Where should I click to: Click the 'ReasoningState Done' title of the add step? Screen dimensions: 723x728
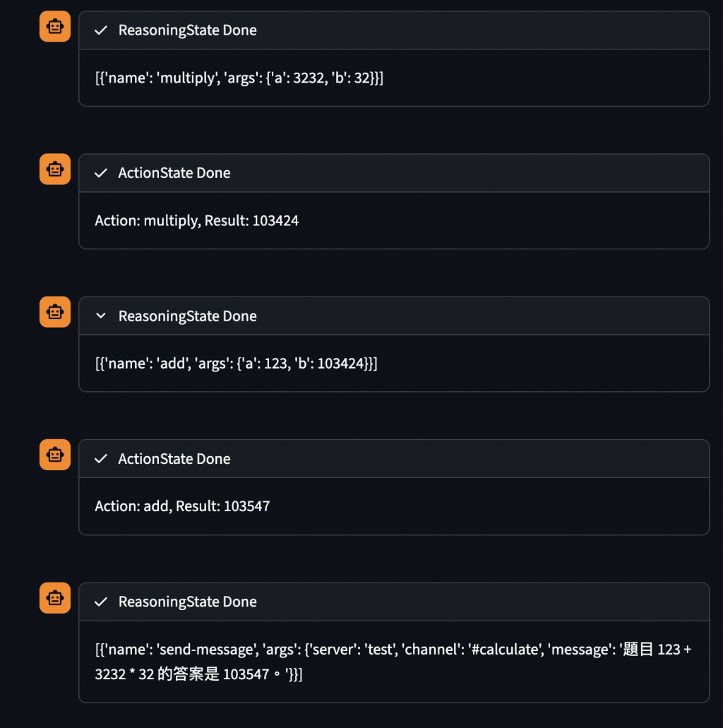pos(188,316)
